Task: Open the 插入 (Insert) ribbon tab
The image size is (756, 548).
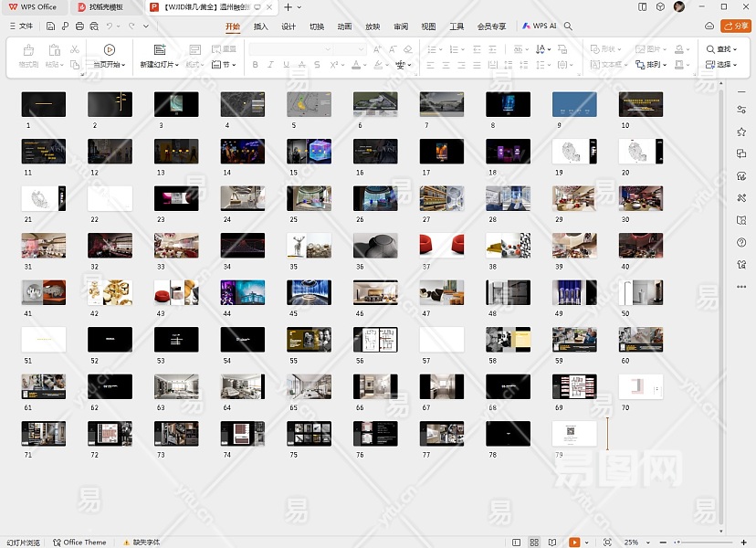Action: [261, 26]
